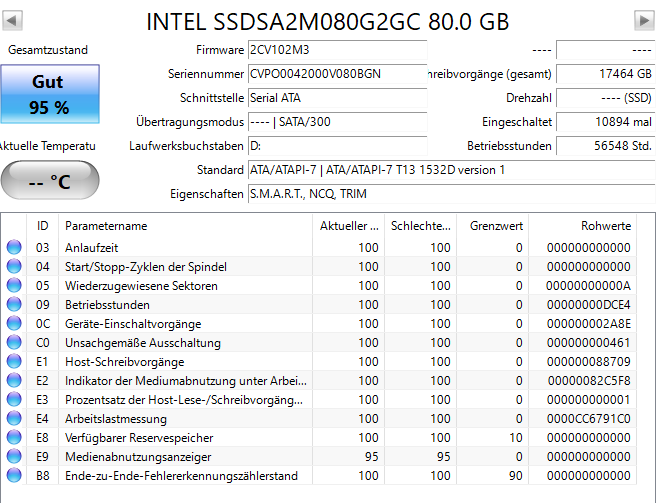Click the INTEL SSDSA2M080G2GC 80.0 GB title
Image resolution: width=657 pixels, height=503 pixels.
coord(328,22)
